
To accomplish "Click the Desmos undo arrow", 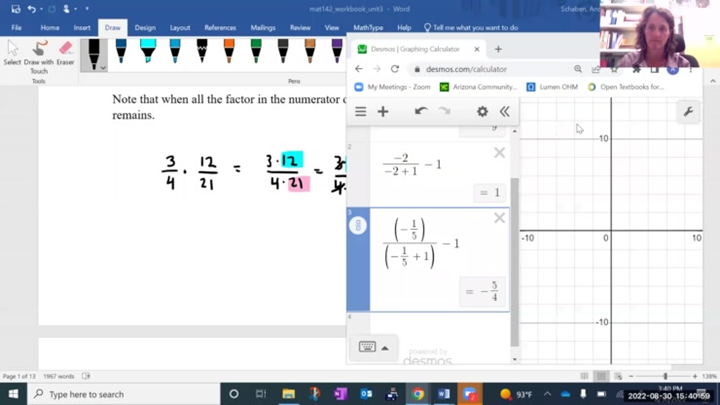I will pos(421,112).
